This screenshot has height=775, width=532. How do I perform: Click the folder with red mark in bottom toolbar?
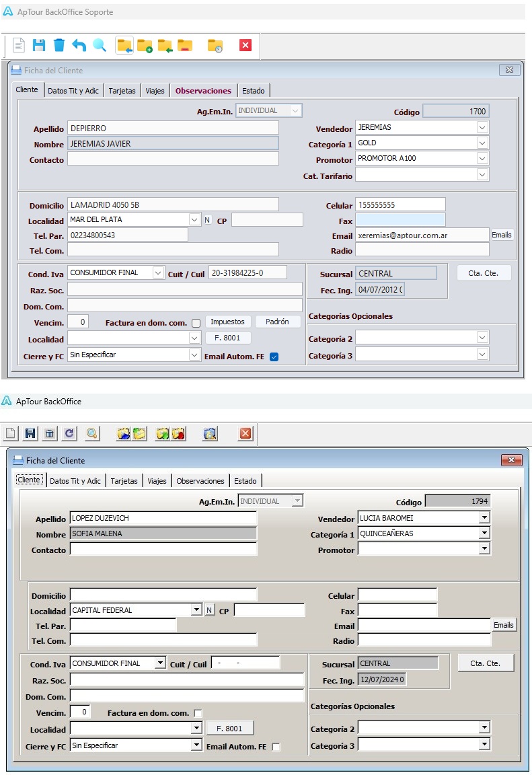click(x=178, y=433)
